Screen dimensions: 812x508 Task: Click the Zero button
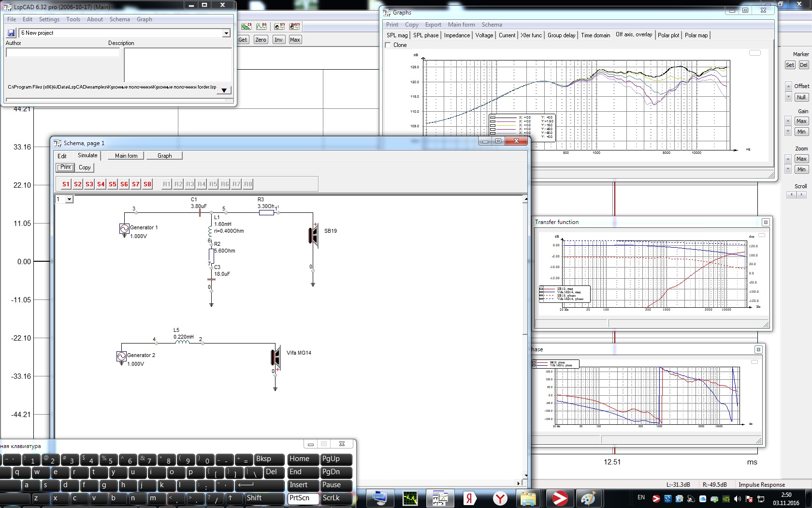[x=261, y=40]
